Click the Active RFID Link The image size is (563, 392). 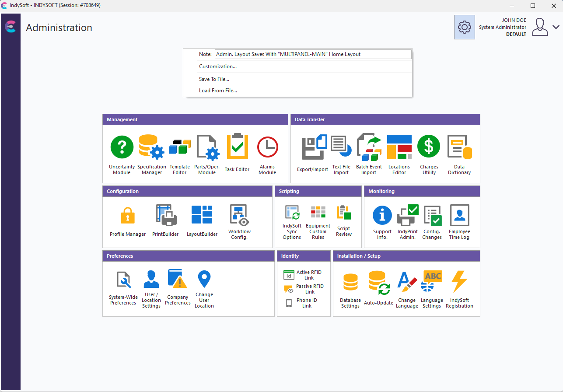pyautogui.click(x=304, y=275)
